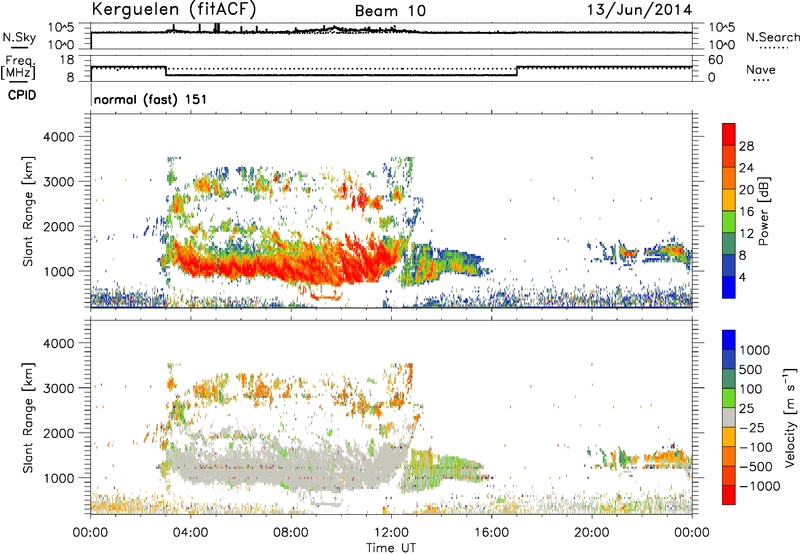Click the '20:00' time tick label
The image size is (800, 554).
(x=592, y=533)
